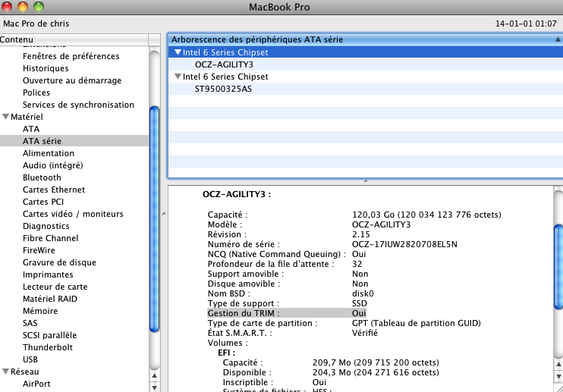
Task: Click serial number OCZ-17IUW2820708EL5N
Action: tap(404, 244)
